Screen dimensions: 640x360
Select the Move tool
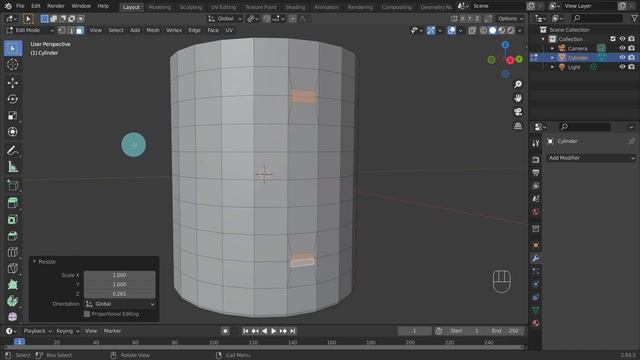[x=13, y=83]
